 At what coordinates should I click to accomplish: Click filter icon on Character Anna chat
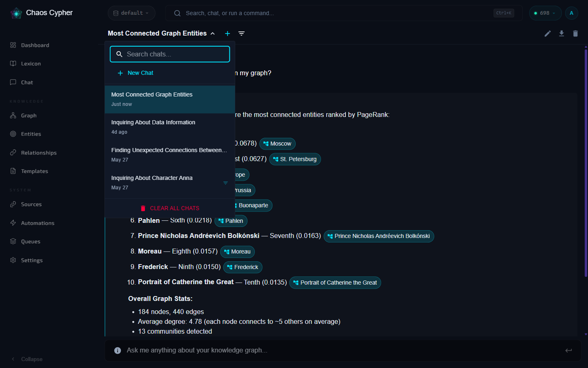coord(225,183)
